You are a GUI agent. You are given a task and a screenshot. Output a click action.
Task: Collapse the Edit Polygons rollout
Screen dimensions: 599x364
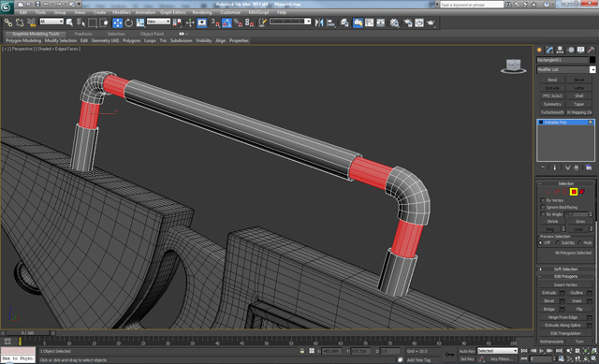click(x=565, y=277)
